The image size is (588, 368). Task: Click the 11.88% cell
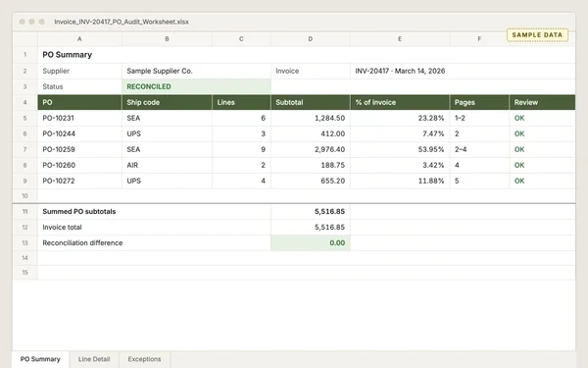tap(400, 181)
